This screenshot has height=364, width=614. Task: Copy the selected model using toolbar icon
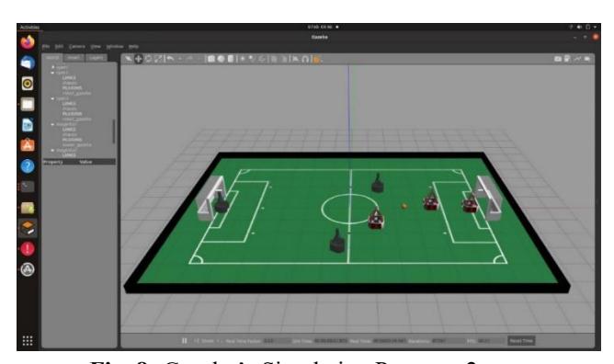(x=274, y=59)
